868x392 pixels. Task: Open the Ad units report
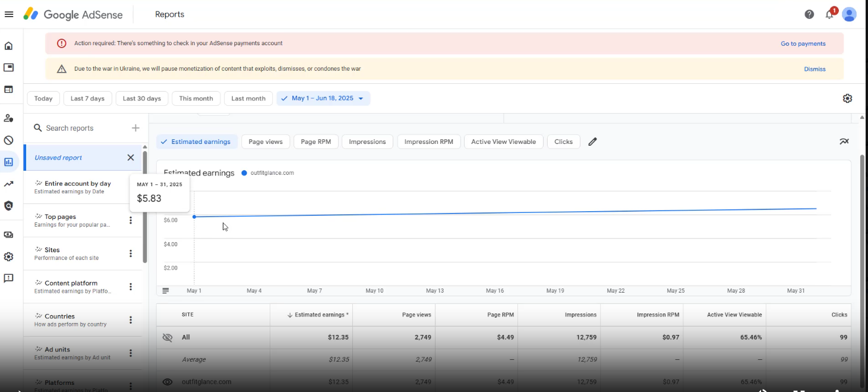point(77,353)
